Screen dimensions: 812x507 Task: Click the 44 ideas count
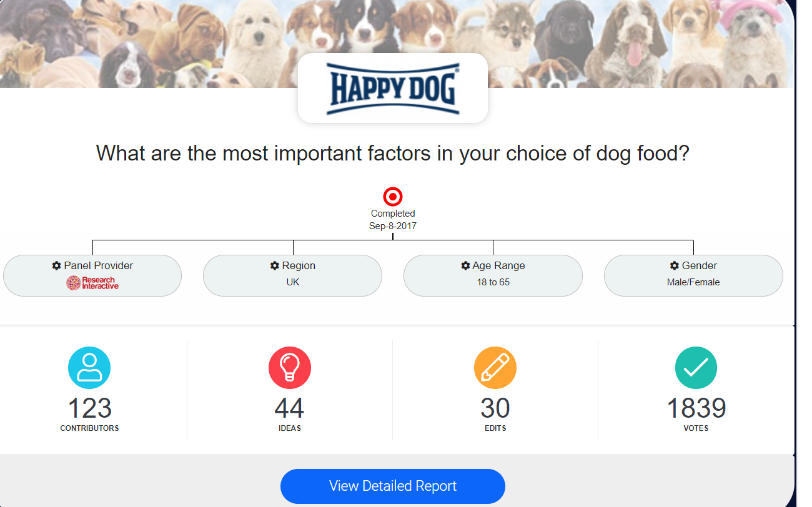tap(289, 408)
